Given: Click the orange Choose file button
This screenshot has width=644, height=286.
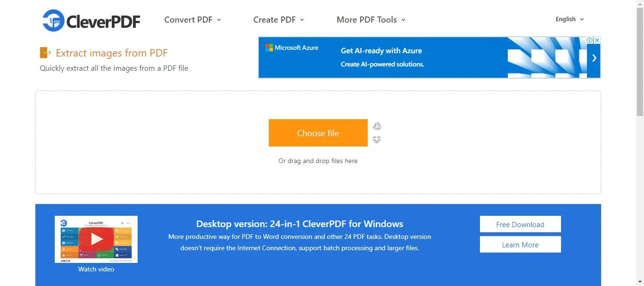Looking at the screenshot, I should tap(318, 133).
